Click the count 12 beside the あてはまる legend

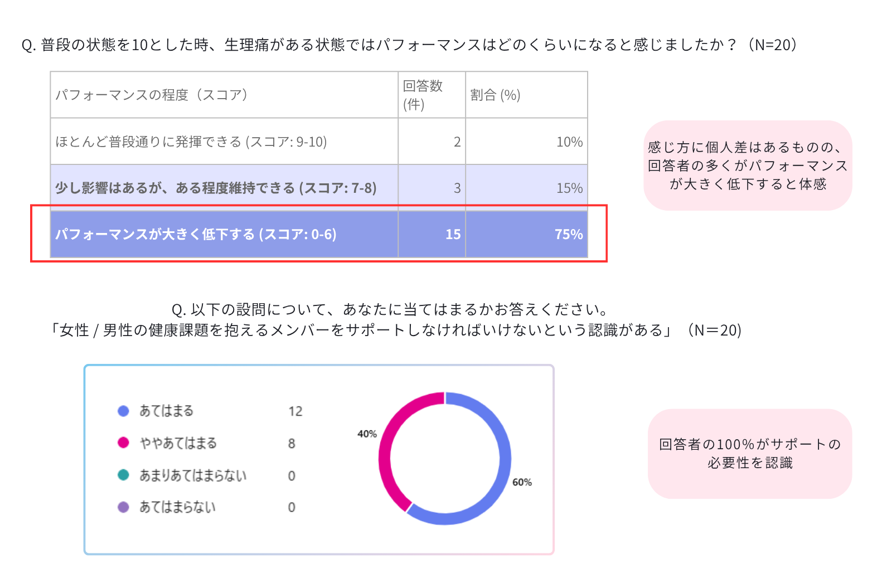click(295, 411)
